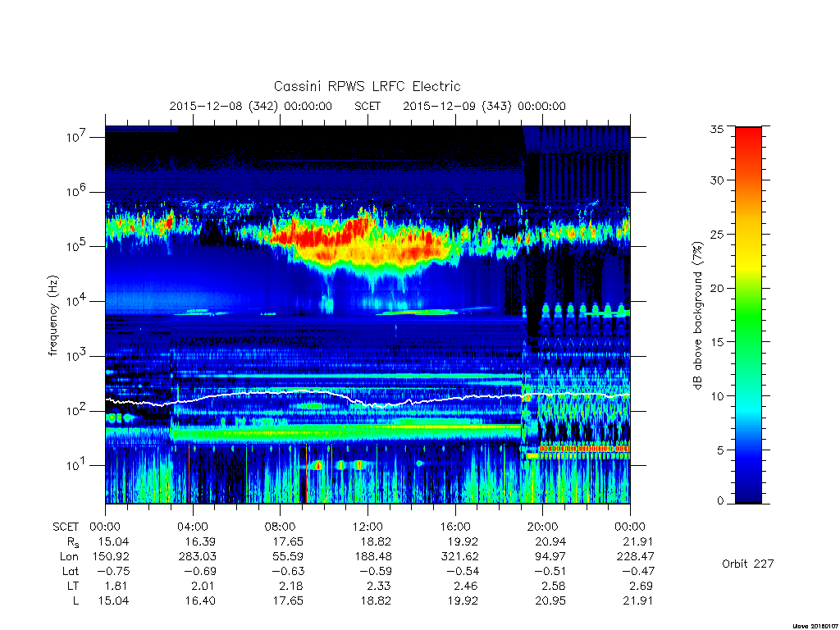
Task: Click the Rs value "18.82"
Action: 376,541
